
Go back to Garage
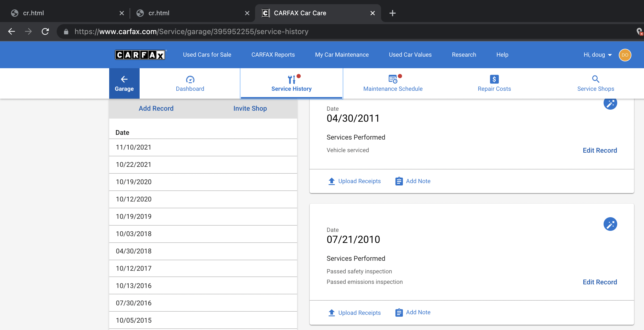[124, 83]
